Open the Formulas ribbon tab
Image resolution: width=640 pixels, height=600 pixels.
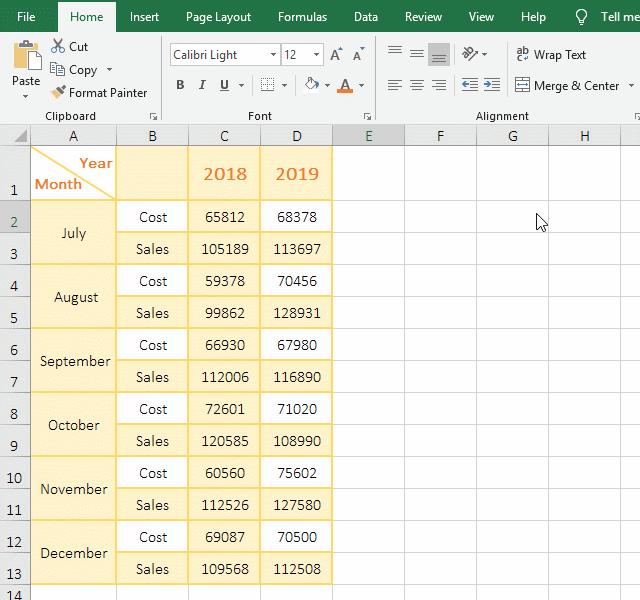click(302, 17)
